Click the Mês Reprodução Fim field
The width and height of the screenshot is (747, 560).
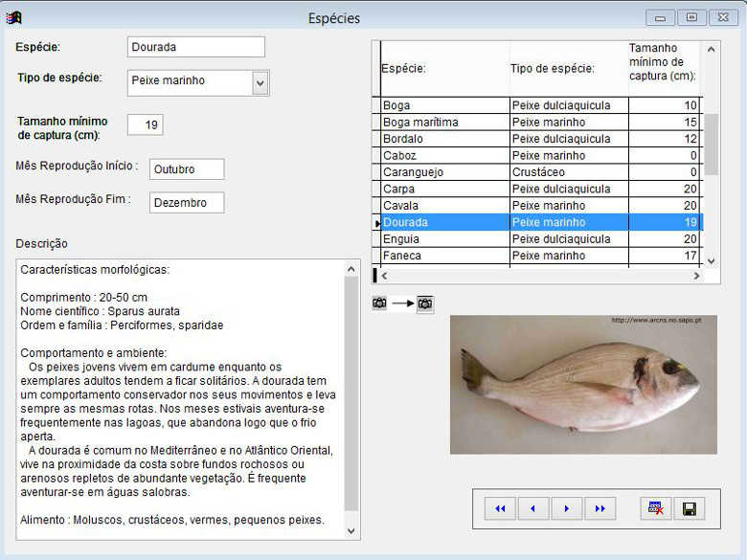pos(187,202)
